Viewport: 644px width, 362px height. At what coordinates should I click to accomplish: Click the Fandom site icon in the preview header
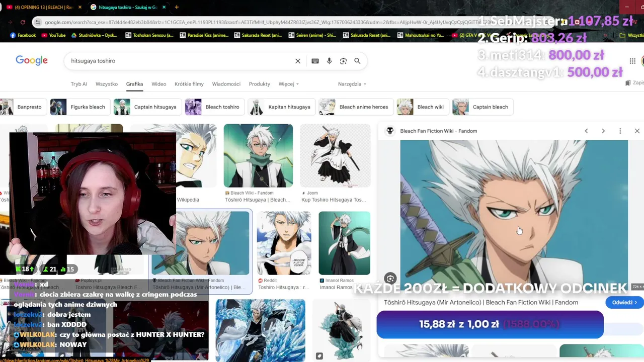pos(389,131)
